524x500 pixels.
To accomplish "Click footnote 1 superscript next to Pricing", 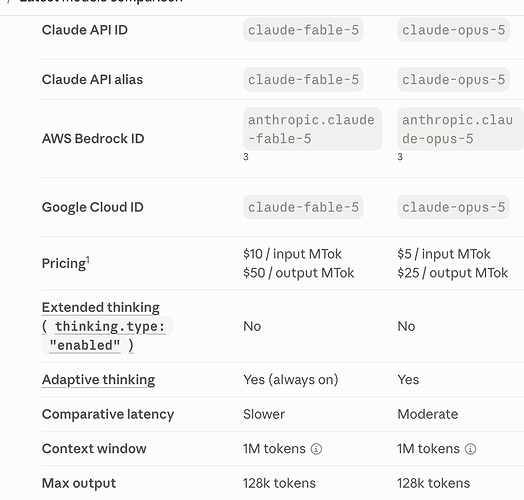I will pos(88,259).
